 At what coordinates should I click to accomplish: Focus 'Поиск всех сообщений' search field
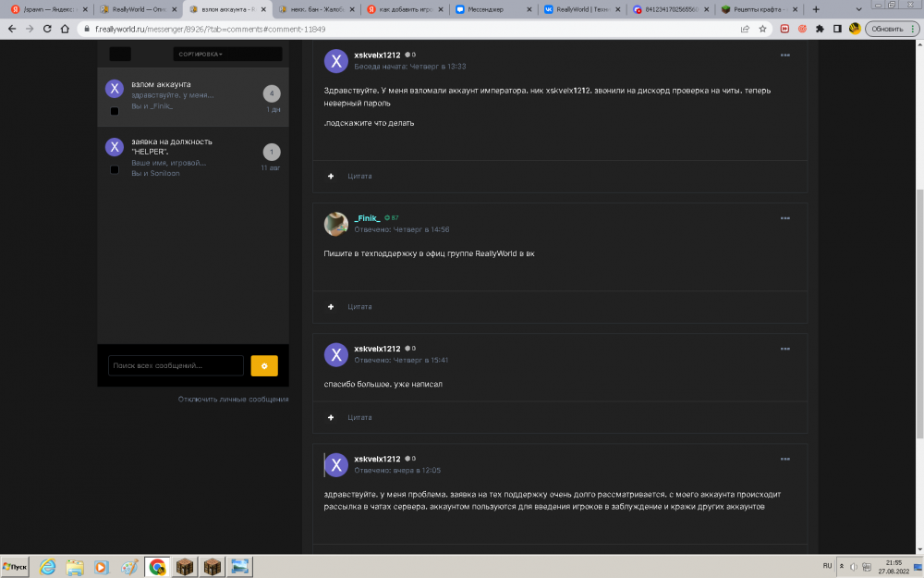[x=176, y=365]
